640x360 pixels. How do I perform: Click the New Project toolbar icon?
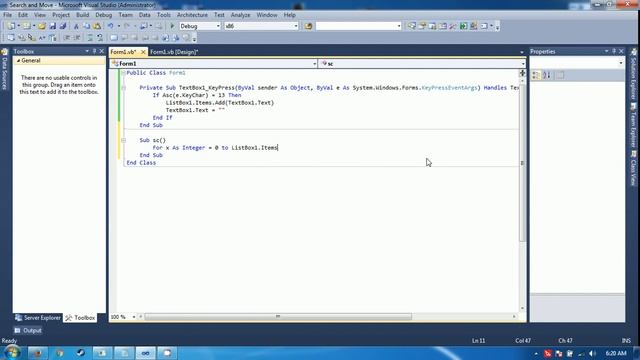click(x=11, y=26)
